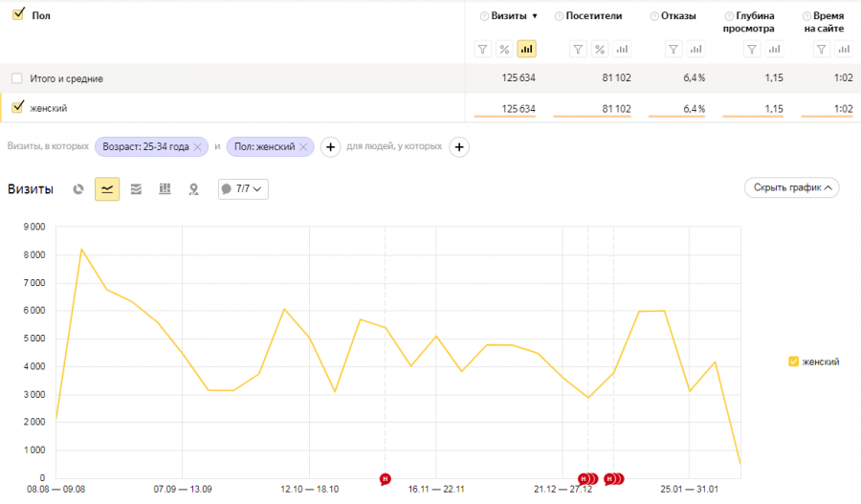Image resolution: width=861 pixels, height=504 pixels.
Task: Toggle the женский legend color swatch
Action: (793, 362)
